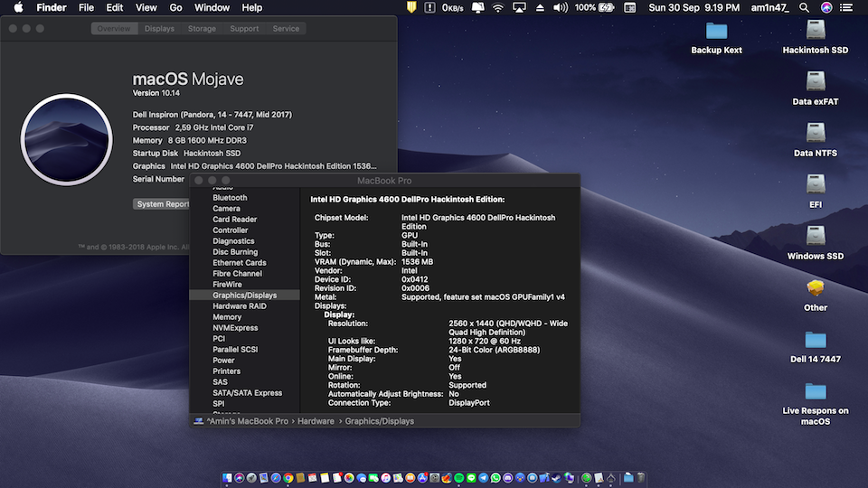Click the Spotlight search magnifier icon

pos(803,7)
